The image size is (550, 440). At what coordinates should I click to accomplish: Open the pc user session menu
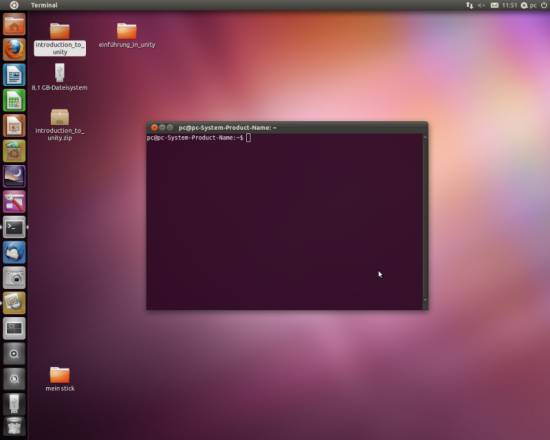[529, 5]
